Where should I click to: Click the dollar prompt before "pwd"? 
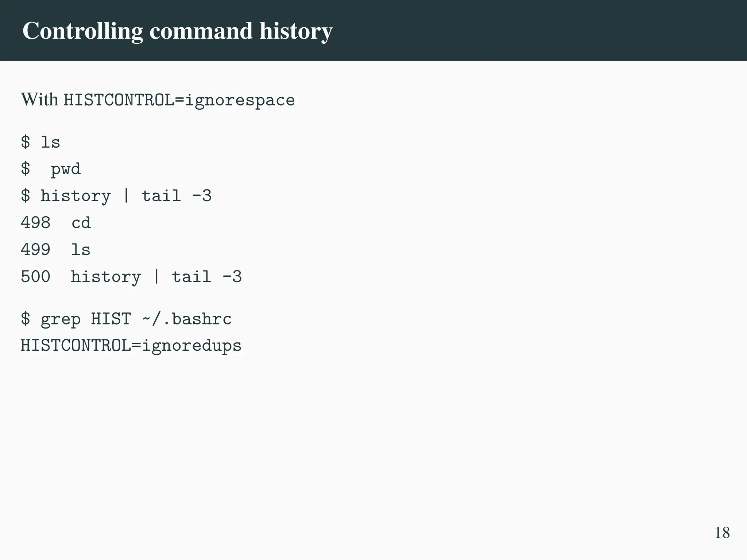[x=25, y=169]
